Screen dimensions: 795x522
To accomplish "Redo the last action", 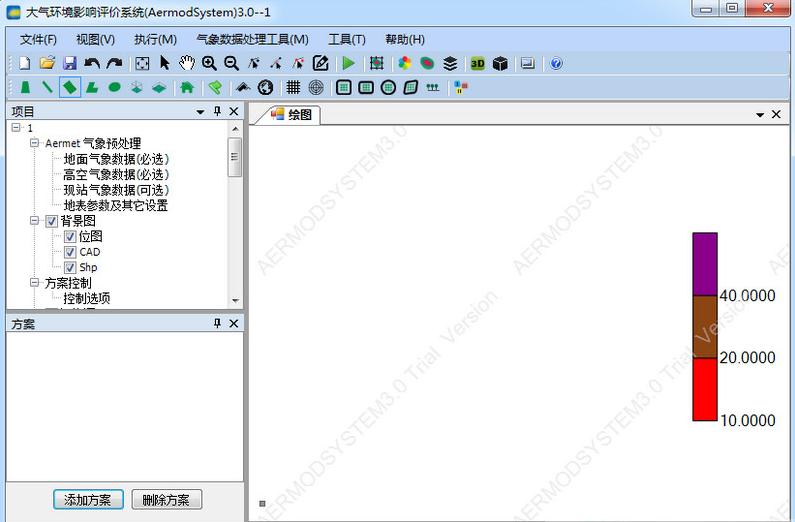I will (x=114, y=63).
